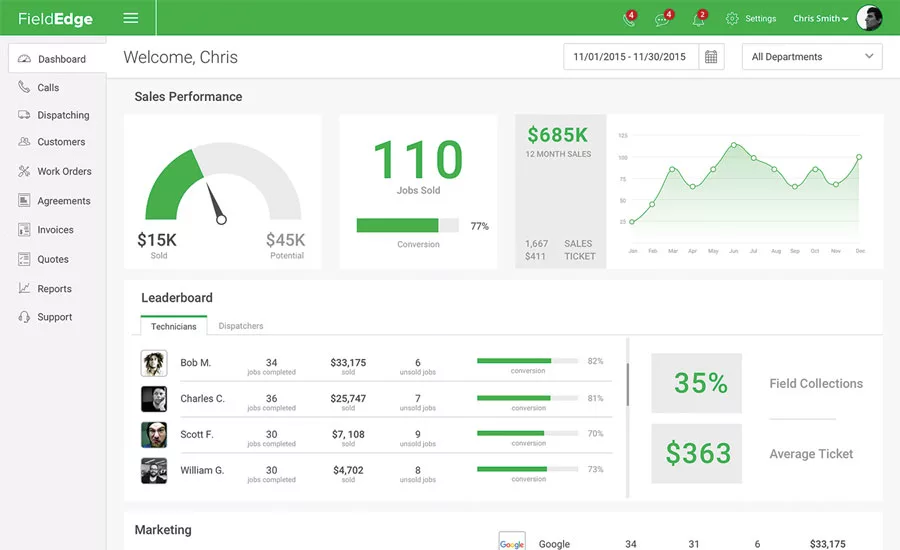Click the FieldEdge logo

(55, 18)
